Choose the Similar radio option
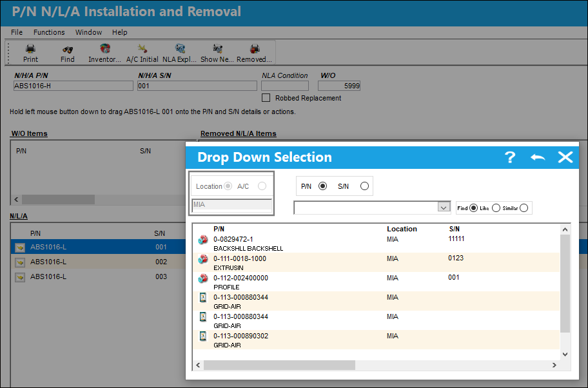This screenshot has width=588, height=388. (524, 208)
